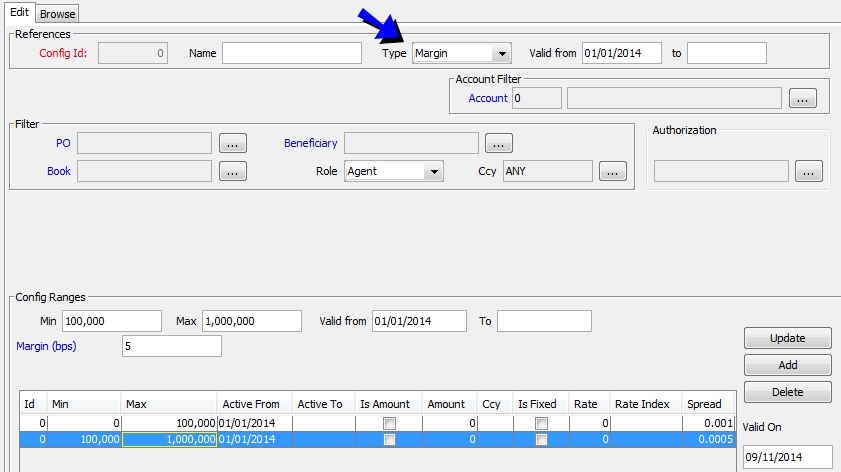Viewport: 841px width, 472px height.
Task: Select Spread cell showing 0.0005
Action: 709,439
